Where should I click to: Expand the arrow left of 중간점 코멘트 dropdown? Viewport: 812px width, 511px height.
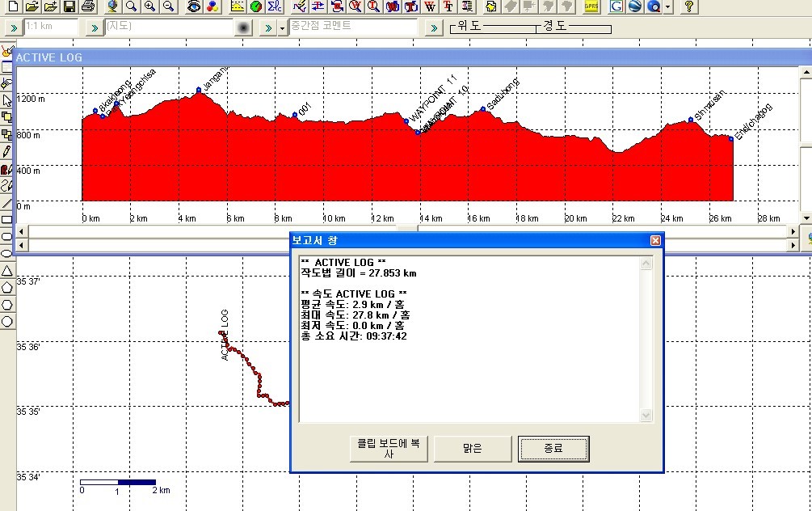pos(268,28)
